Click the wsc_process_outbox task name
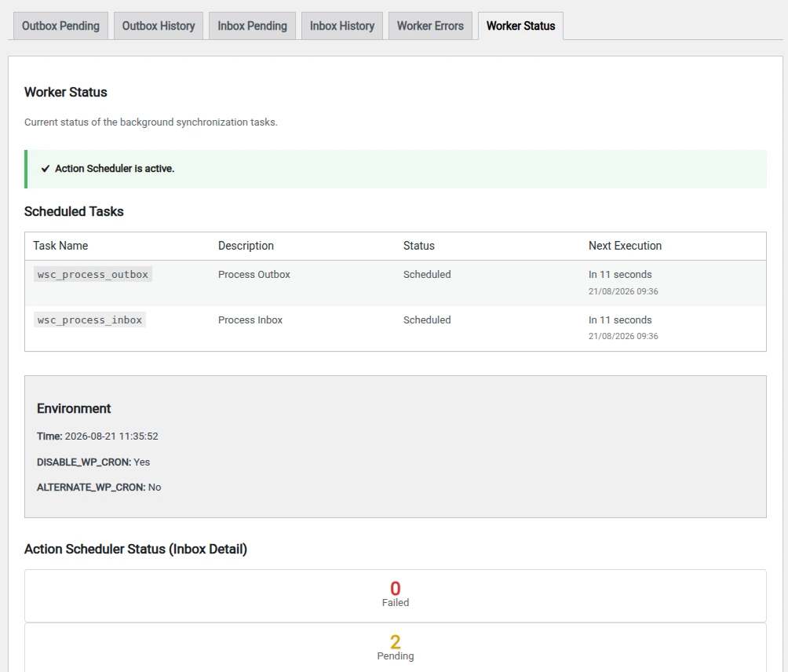Viewport: 788px width, 672px height. (x=93, y=275)
